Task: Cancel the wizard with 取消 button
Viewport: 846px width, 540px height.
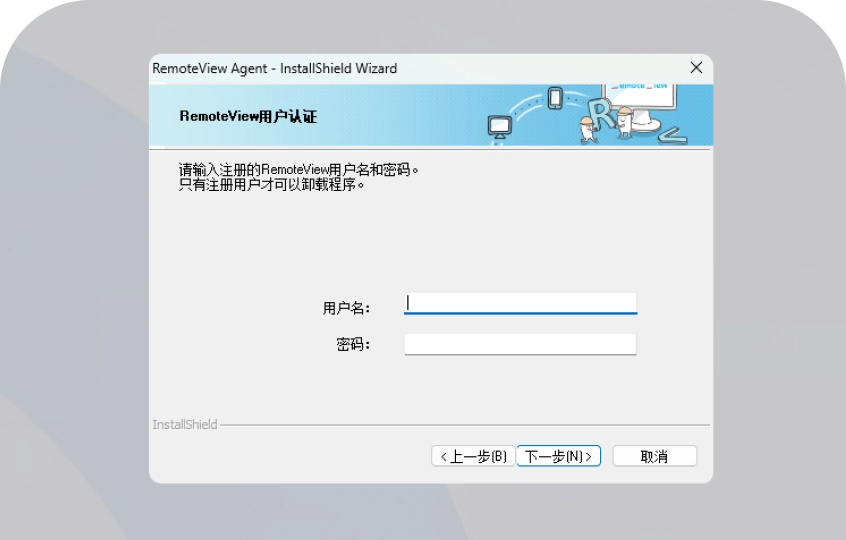Action: pos(654,456)
